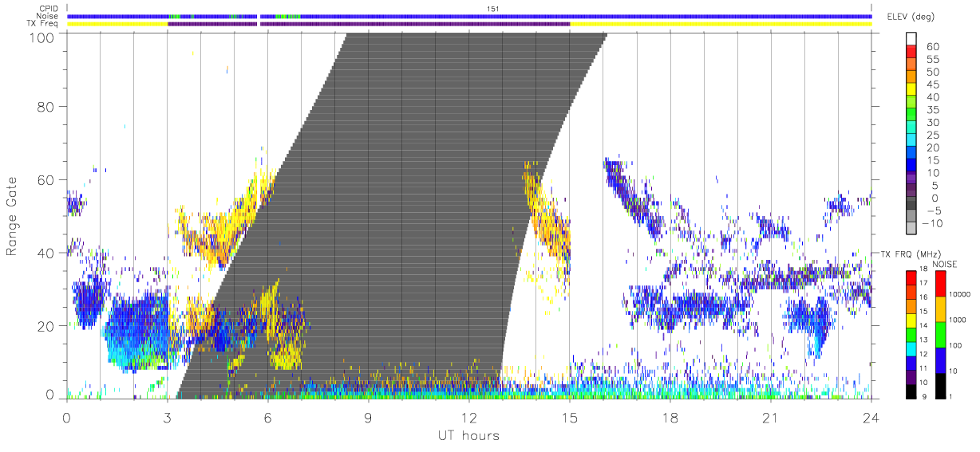980x452 pixels.
Task: Pick dark gray ELEV swatch between -5 and 0
Action: pos(911,204)
